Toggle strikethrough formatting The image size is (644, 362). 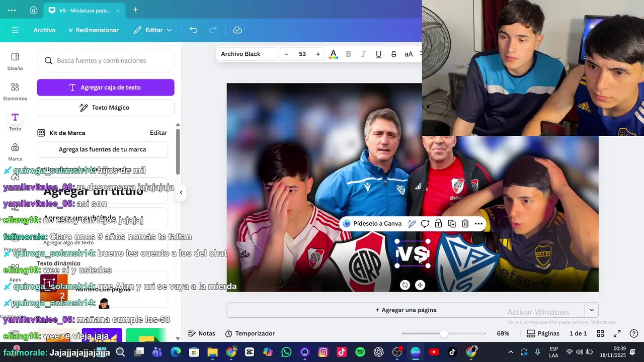[393, 54]
